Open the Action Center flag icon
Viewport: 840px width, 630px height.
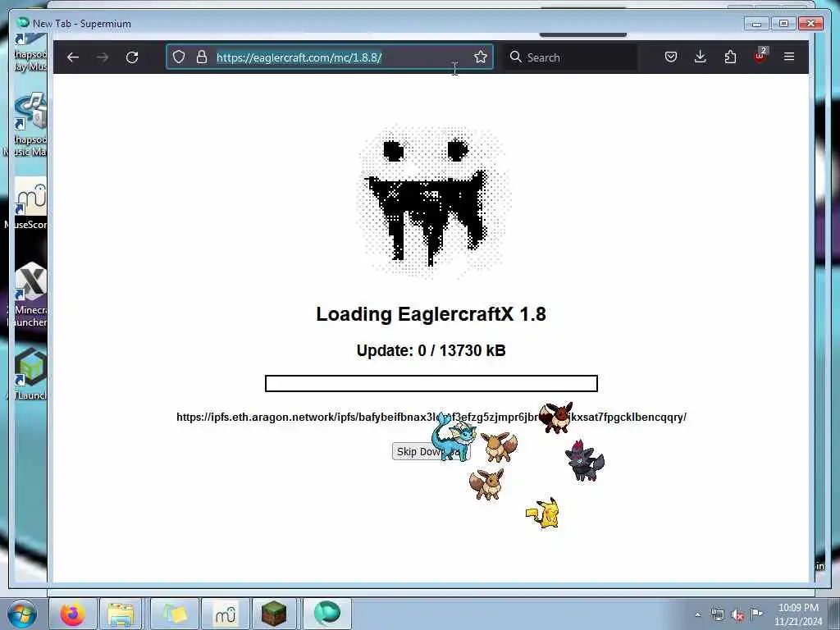(x=757, y=614)
